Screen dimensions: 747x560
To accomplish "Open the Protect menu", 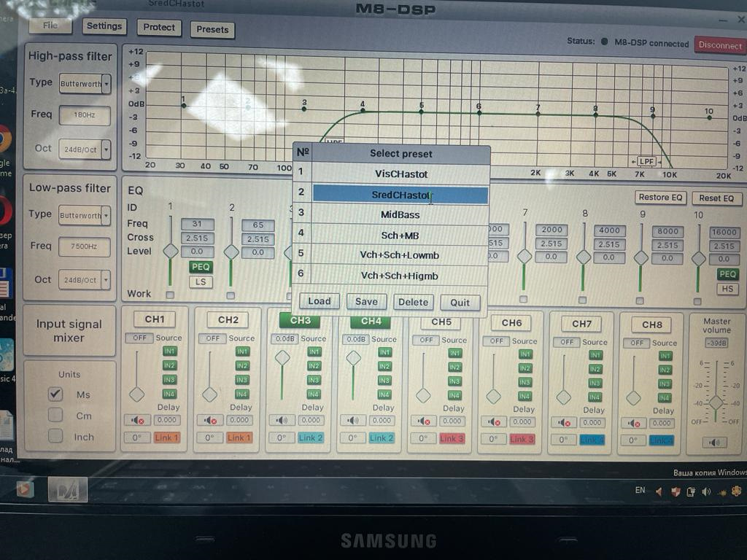I will pos(159,28).
